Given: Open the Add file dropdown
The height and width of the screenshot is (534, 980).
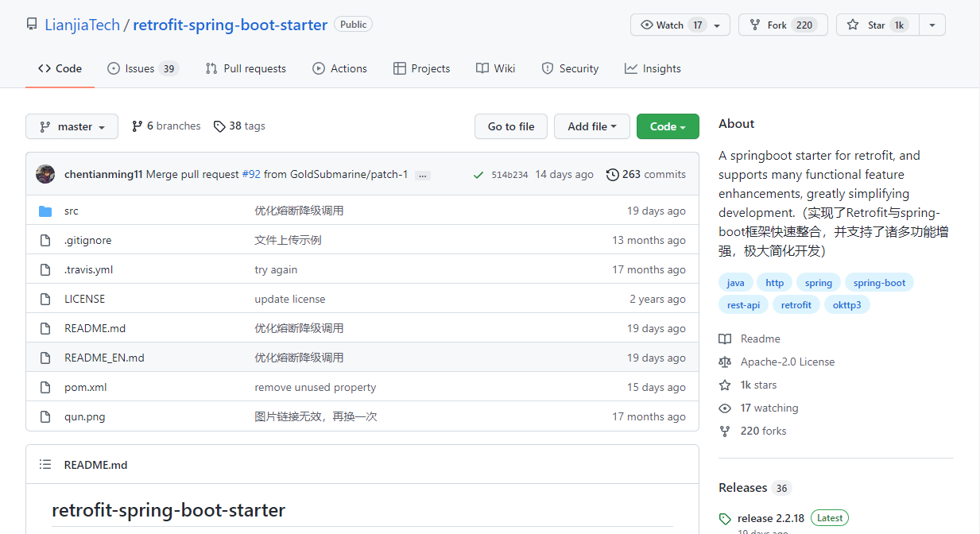Looking at the screenshot, I should coord(591,126).
